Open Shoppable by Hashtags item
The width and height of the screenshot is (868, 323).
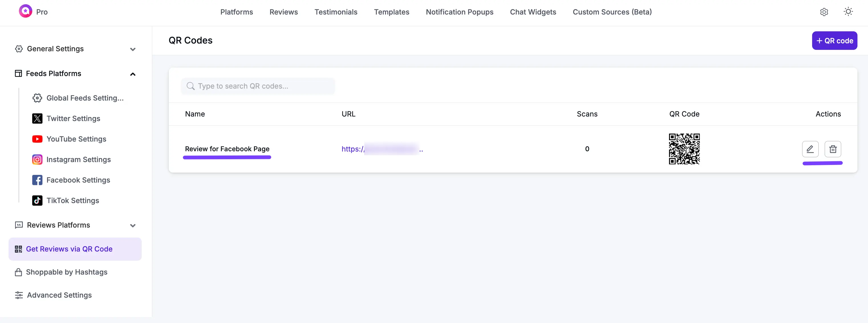(66, 272)
